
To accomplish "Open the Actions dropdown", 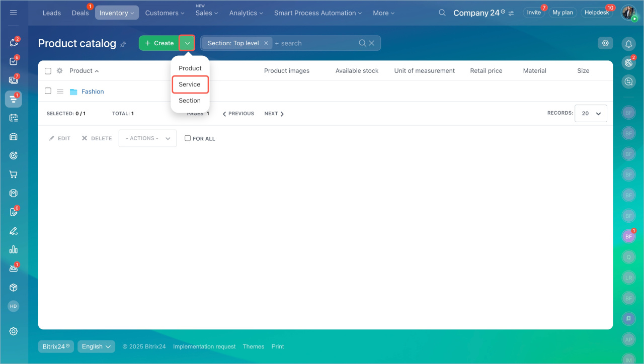I will click(147, 138).
